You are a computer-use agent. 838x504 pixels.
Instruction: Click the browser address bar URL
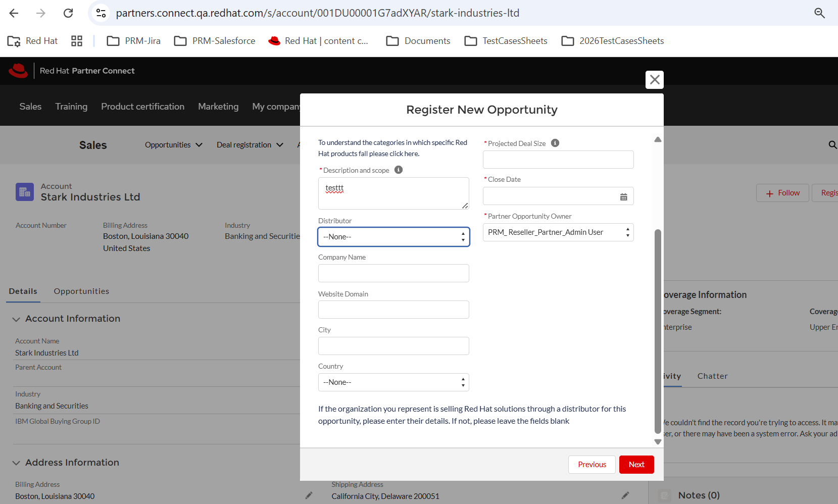[318, 13]
